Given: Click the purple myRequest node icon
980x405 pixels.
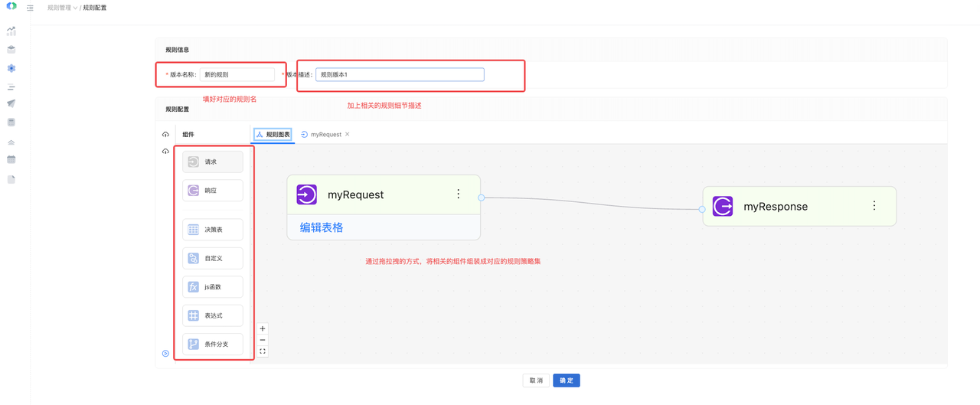Looking at the screenshot, I should pos(306,194).
